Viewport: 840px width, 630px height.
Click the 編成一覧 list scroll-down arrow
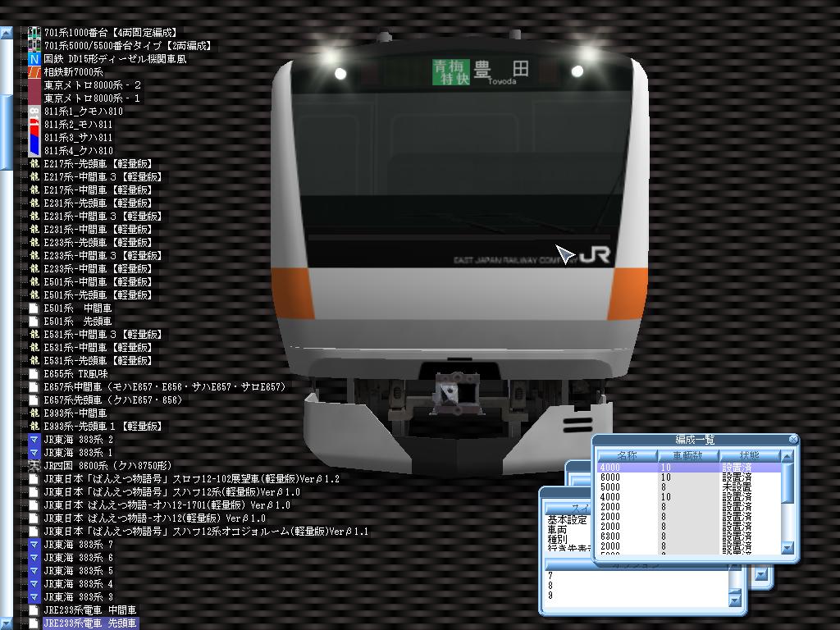787,548
